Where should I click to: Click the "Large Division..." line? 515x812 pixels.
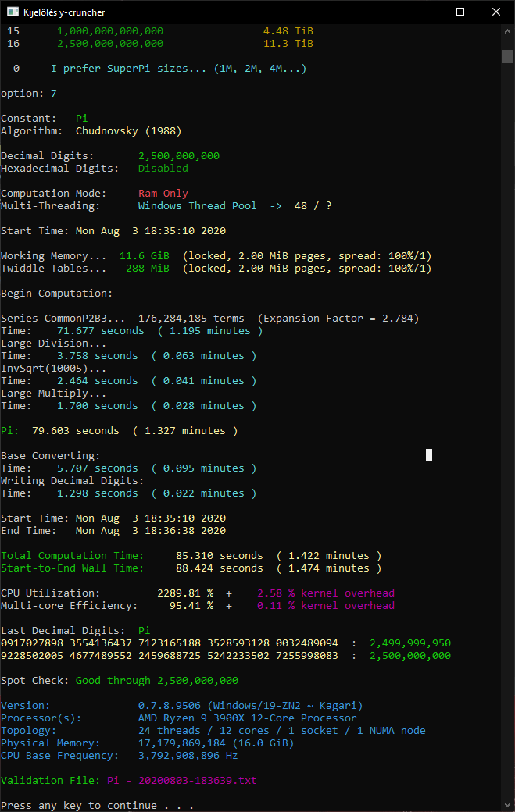[53, 344]
